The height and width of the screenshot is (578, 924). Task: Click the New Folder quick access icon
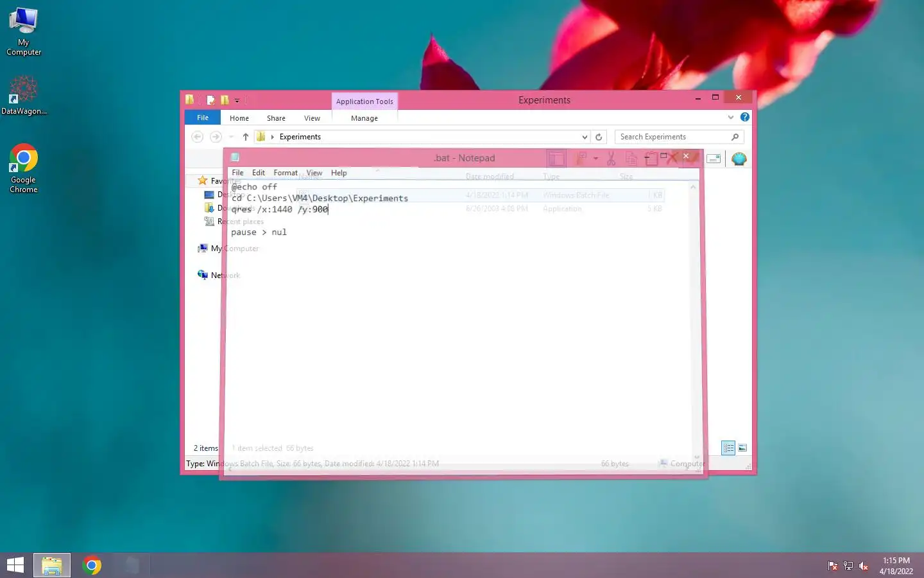point(225,100)
